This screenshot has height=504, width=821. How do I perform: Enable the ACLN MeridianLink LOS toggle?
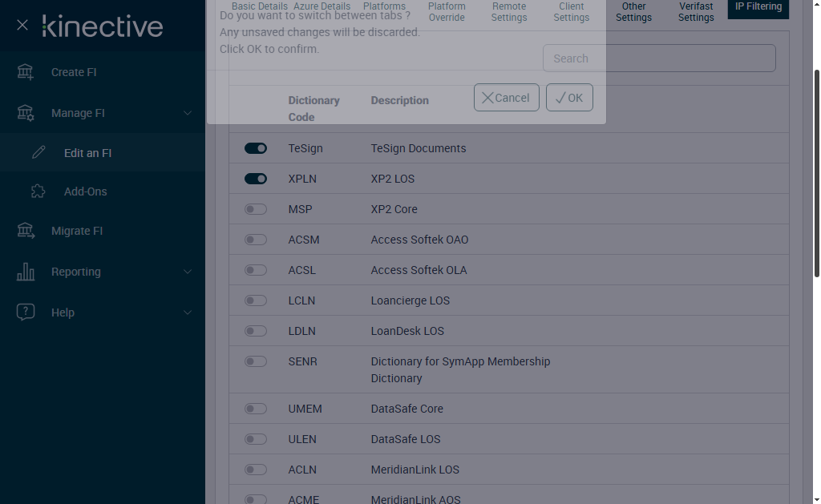coord(256,470)
